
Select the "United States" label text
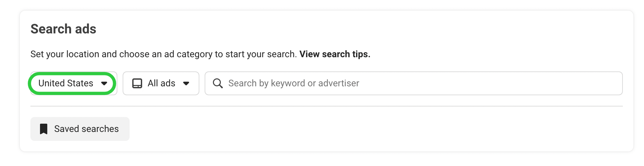(66, 83)
